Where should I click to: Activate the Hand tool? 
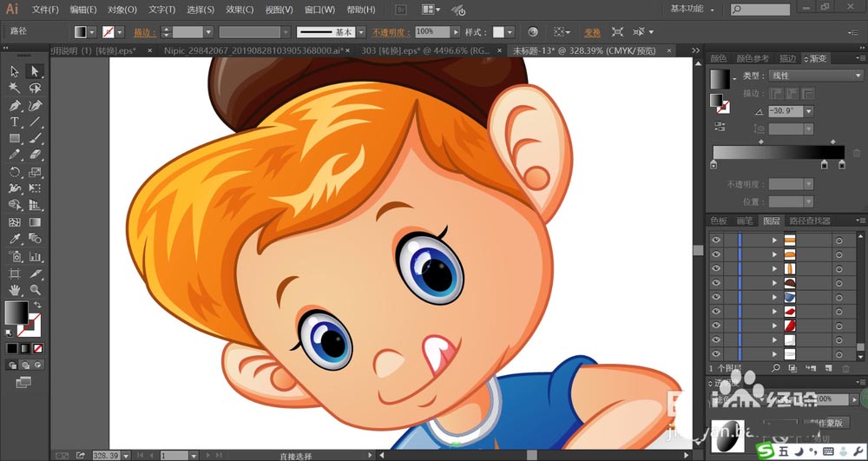click(x=15, y=289)
